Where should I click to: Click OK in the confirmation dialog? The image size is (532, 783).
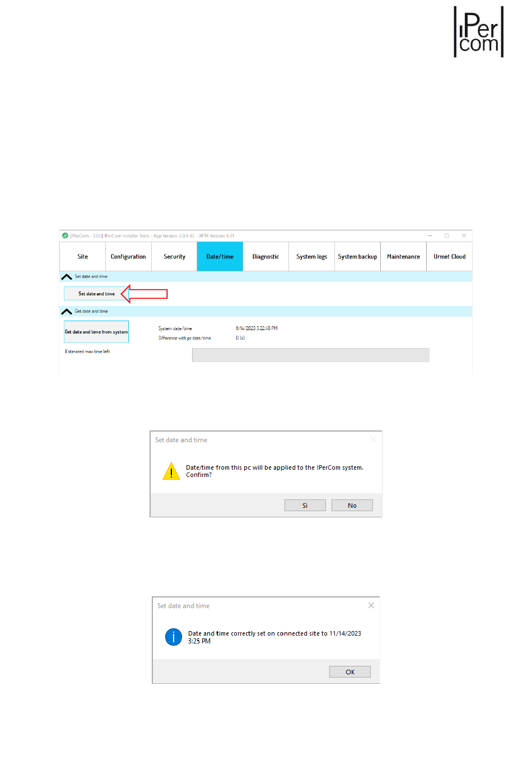click(349, 672)
